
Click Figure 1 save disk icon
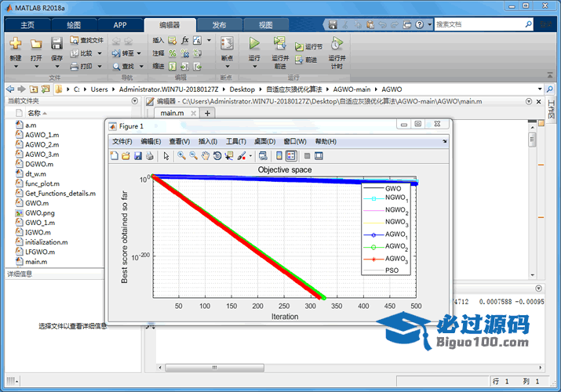click(138, 156)
